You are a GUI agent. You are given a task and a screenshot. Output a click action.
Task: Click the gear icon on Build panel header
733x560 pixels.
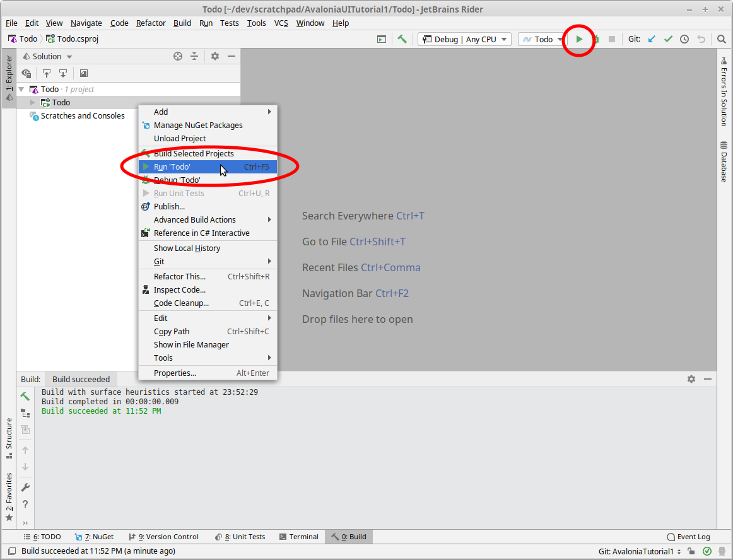click(691, 379)
